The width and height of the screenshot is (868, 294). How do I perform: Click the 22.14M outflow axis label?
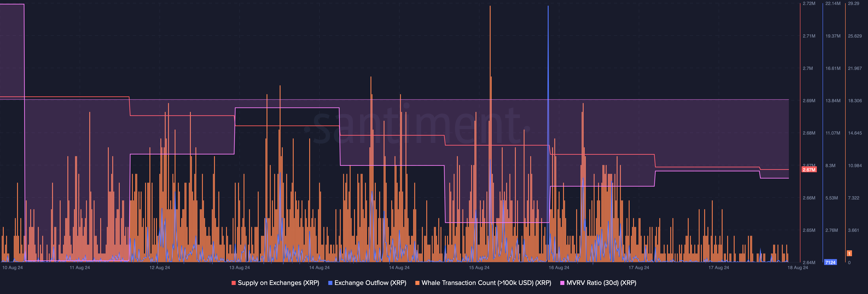coord(833,3)
